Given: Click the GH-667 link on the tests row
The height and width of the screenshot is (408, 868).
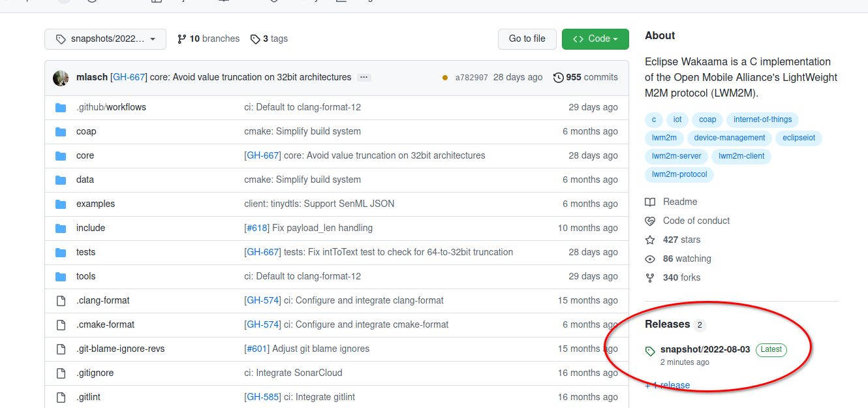Looking at the screenshot, I should (262, 252).
